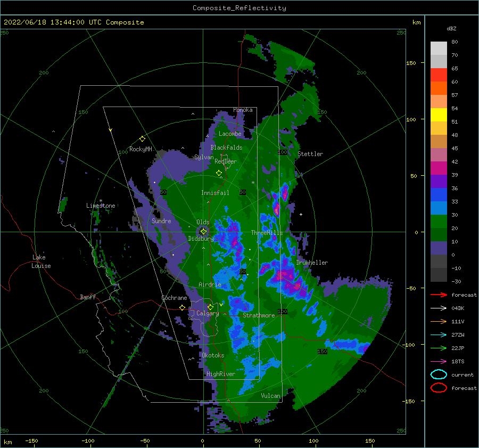Click the Limestone label
The height and width of the screenshot is (448, 479).
[x=101, y=206]
